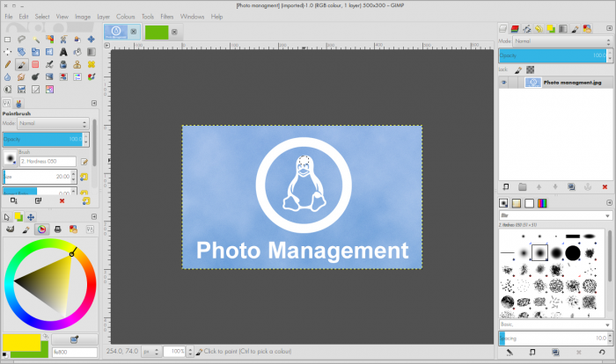
Task: Select the Heal tool
Action: click(92, 64)
